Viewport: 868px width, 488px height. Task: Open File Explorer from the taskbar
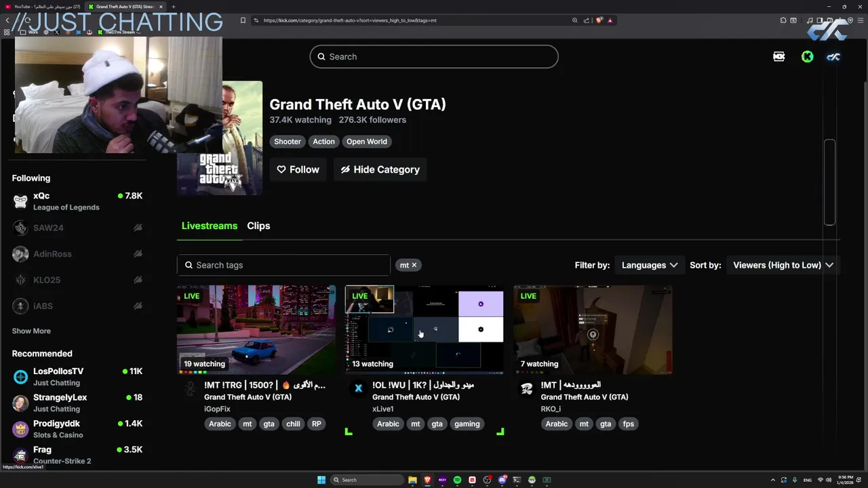pyautogui.click(x=412, y=480)
